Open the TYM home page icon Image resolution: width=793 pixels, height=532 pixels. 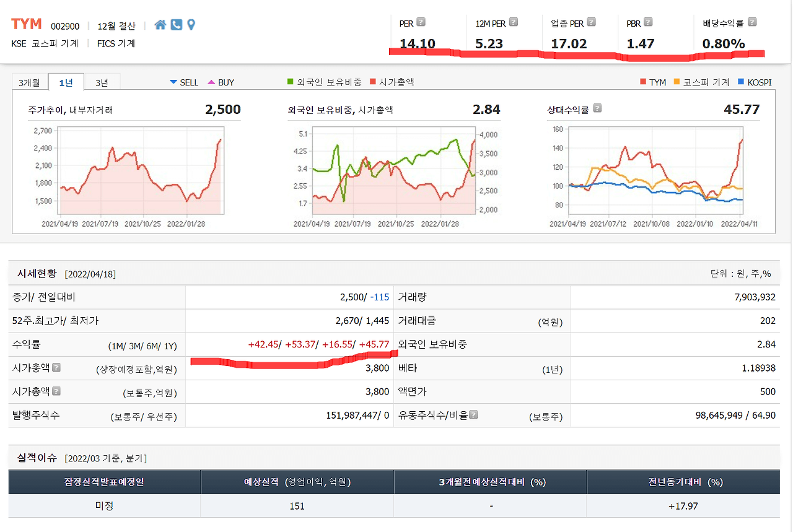pyautogui.click(x=160, y=25)
